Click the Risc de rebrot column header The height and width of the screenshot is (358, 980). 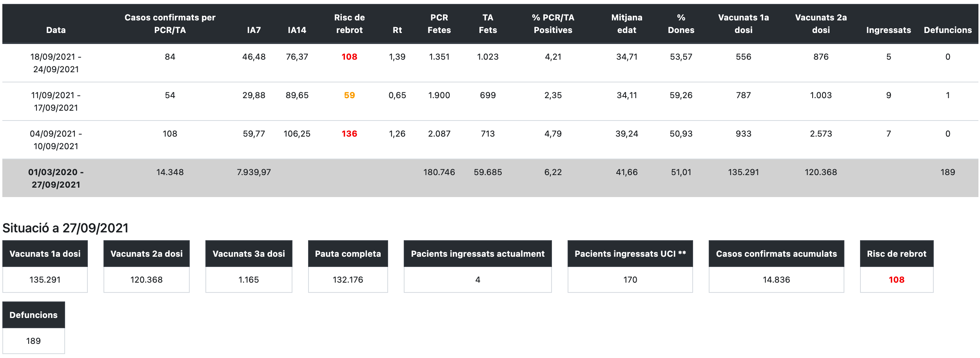[349, 24]
